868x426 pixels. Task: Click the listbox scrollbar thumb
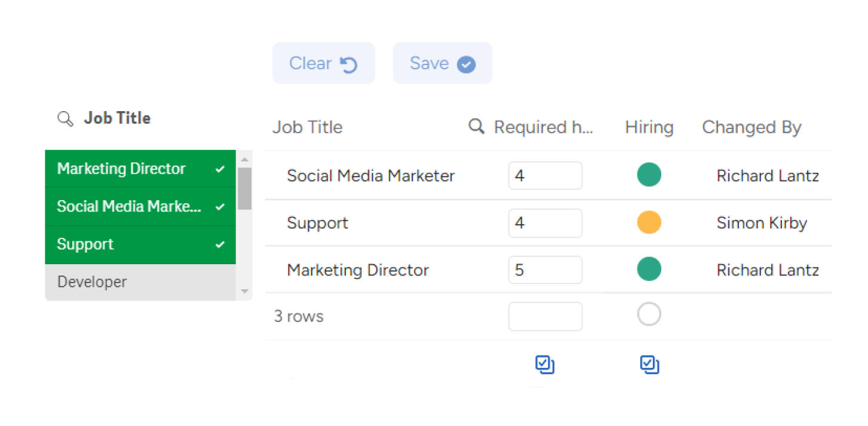(244, 188)
